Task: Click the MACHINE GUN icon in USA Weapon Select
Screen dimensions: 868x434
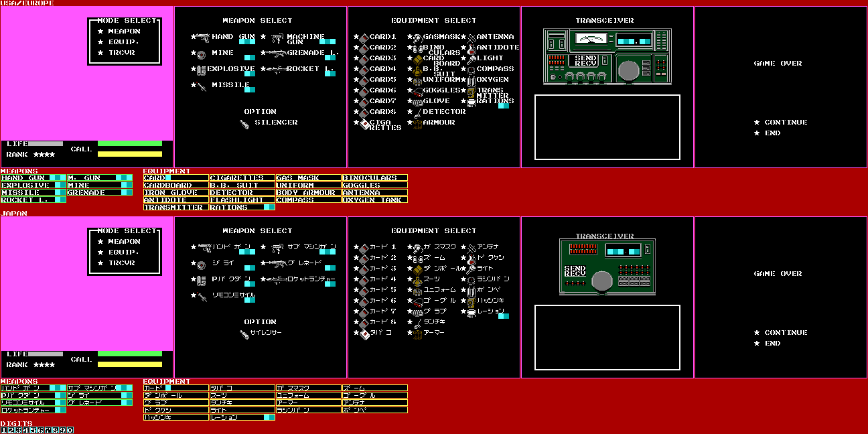Action: tap(279, 38)
